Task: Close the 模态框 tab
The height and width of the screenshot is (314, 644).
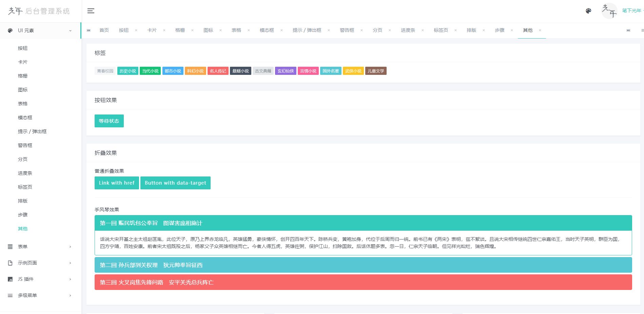Action: click(x=281, y=30)
